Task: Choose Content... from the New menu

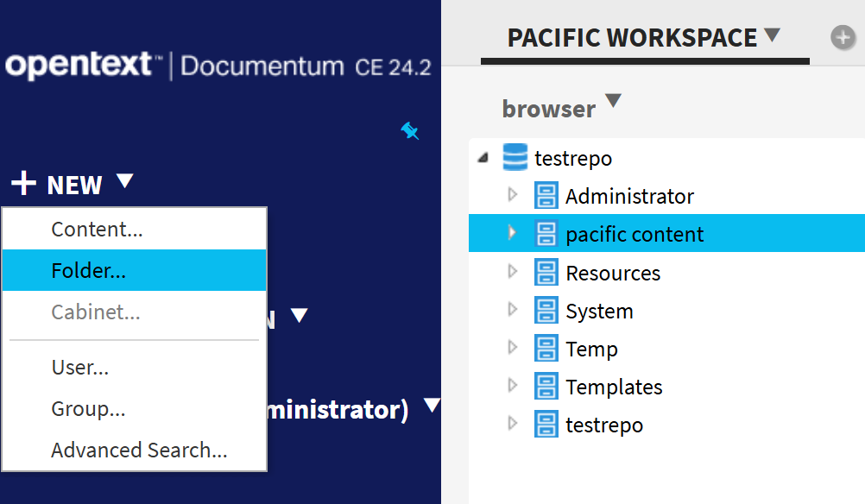Action: tap(135, 229)
